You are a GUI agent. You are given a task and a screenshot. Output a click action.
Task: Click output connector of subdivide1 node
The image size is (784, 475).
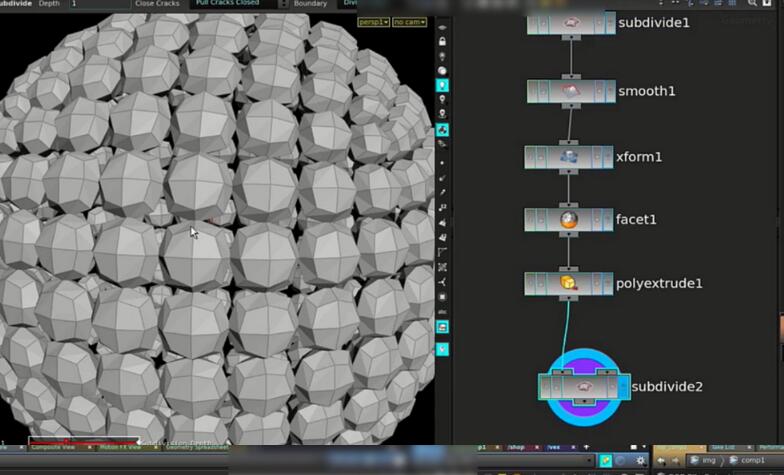click(x=571, y=38)
